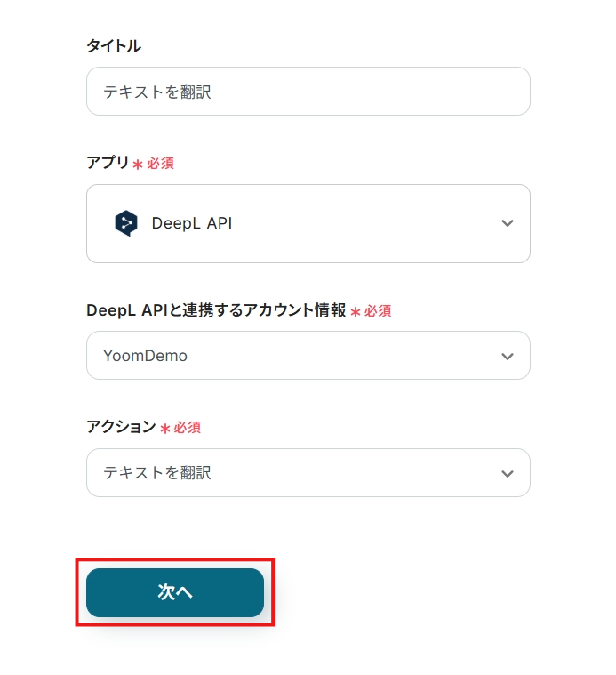Open the アクション dropdown list

(x=308, y=473)
